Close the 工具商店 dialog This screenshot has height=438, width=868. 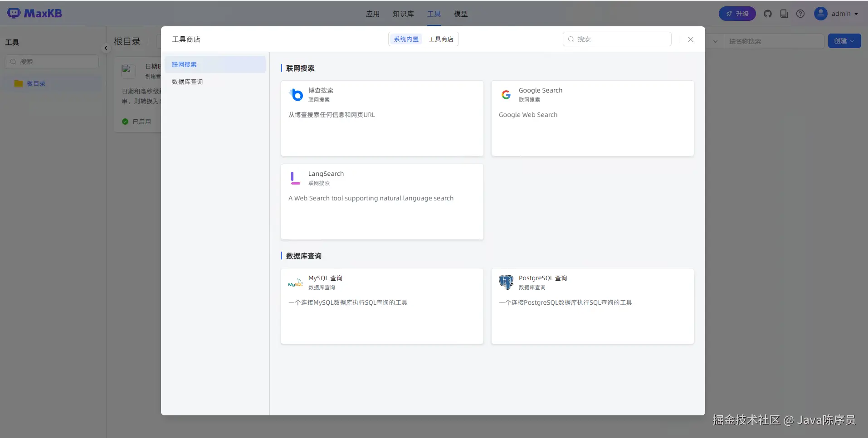tap(691, 39)
